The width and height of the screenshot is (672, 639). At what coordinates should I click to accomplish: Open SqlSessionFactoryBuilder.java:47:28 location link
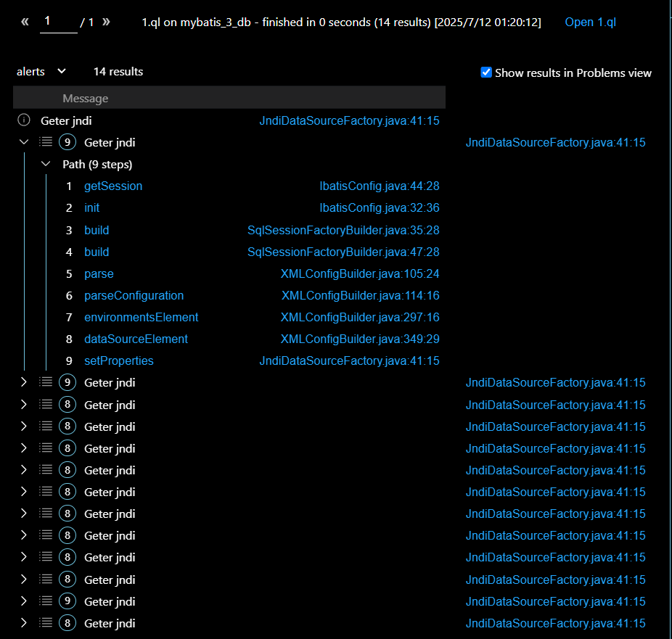click(x=343, y=252)
